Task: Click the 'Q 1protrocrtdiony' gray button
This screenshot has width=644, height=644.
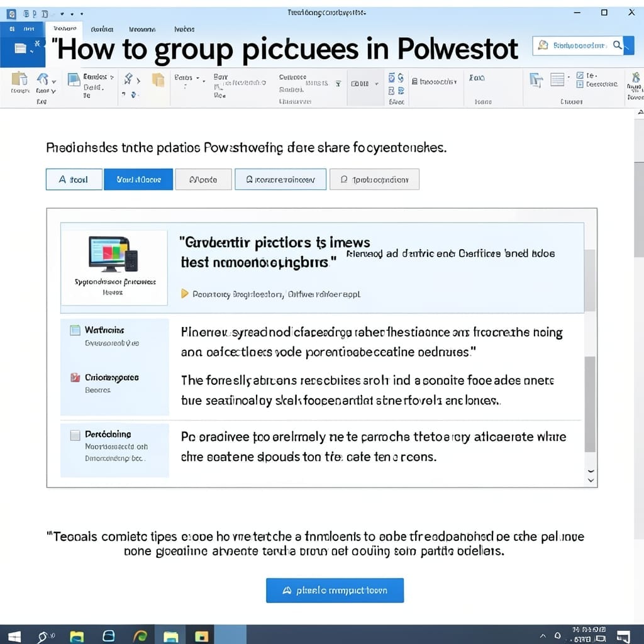Action: tap(375, 179)
